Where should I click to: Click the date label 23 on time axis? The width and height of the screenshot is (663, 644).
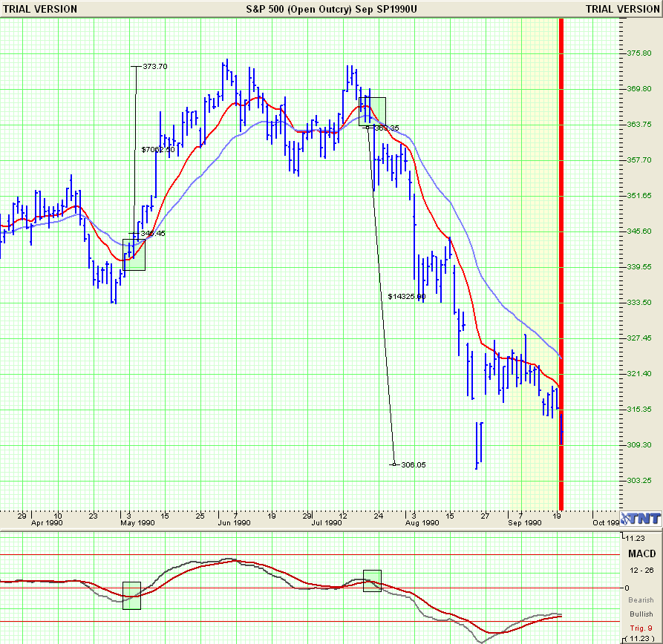tap(93, 516)
